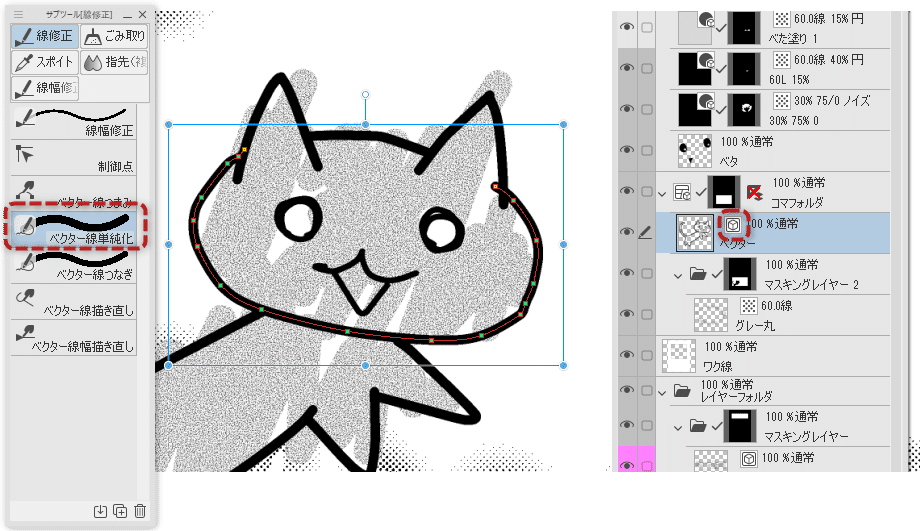Select the ベクター線つなぎ sub tool
Screen dimensions: 920x531
[74, 265]
